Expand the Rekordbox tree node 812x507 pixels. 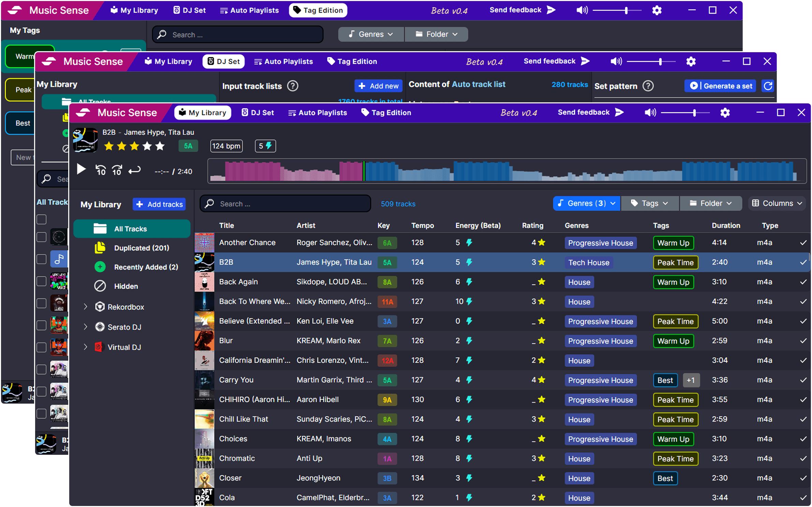86,307
